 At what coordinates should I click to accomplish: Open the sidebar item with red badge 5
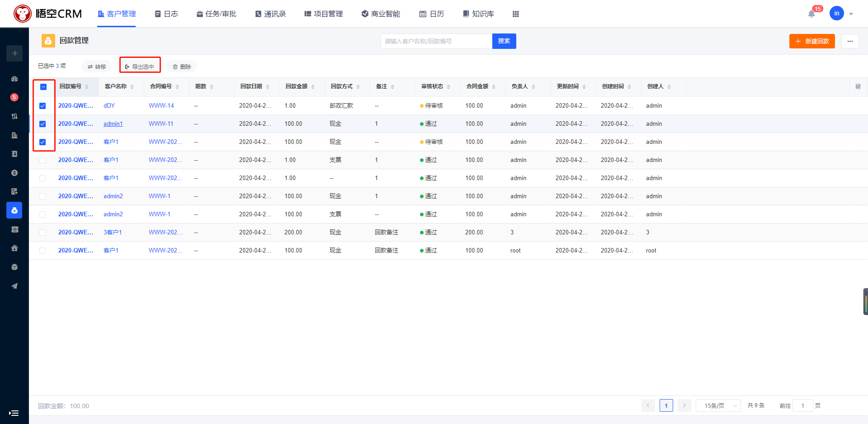tap(14, 97)
